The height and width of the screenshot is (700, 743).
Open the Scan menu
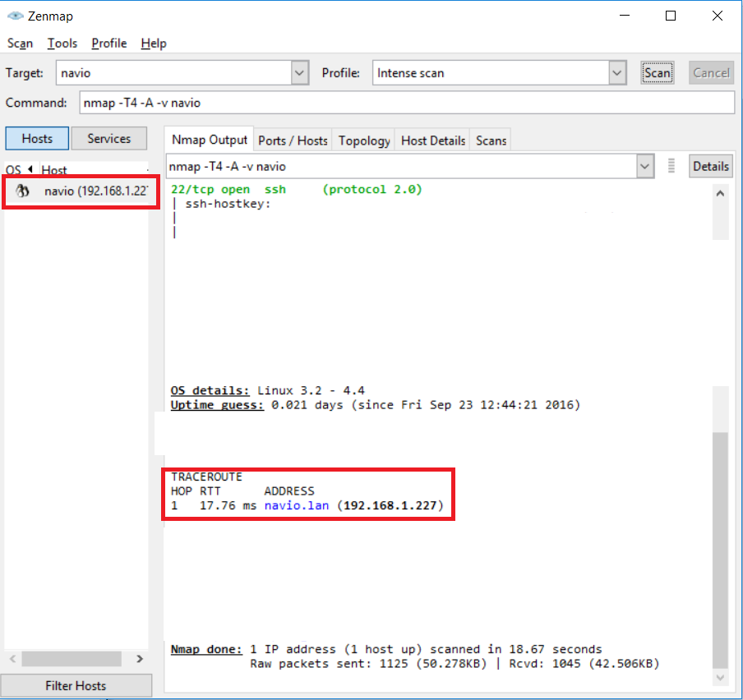click(20, 43)
